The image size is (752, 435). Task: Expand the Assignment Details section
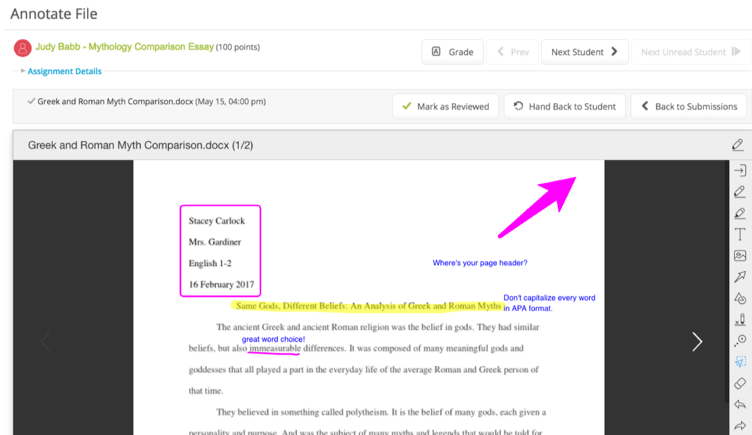(x=64, y=72)
